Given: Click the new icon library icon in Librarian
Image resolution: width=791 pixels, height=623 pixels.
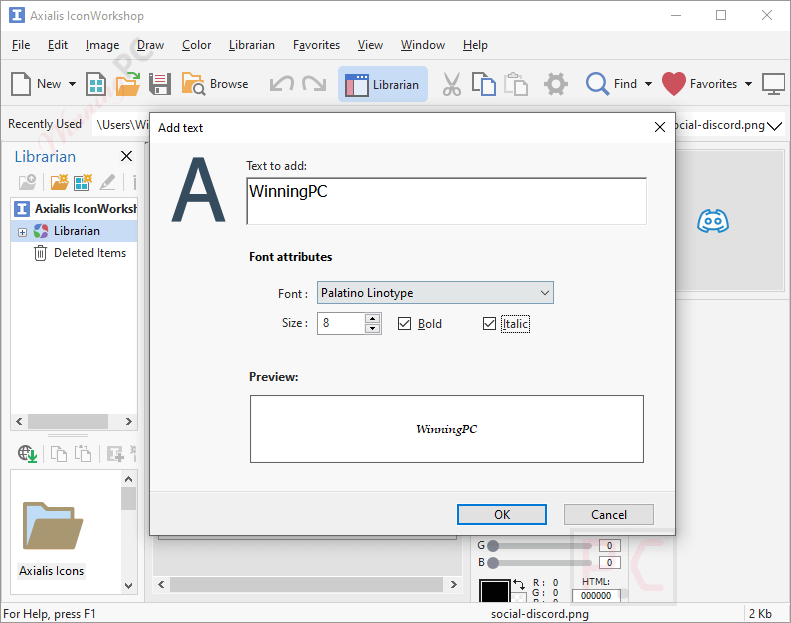Looking at the screenshot, I should click(x=83, y=182).
